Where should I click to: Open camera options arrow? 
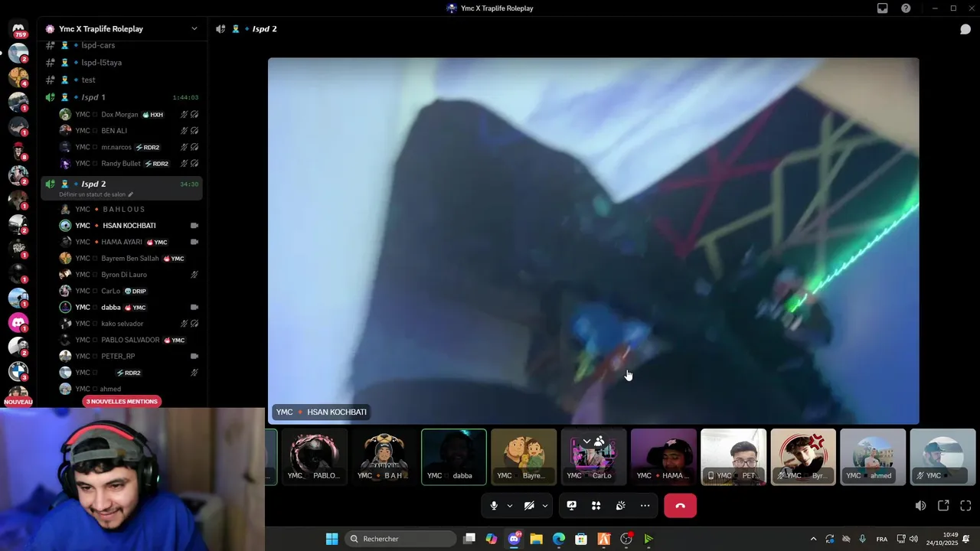click(545, 506)
